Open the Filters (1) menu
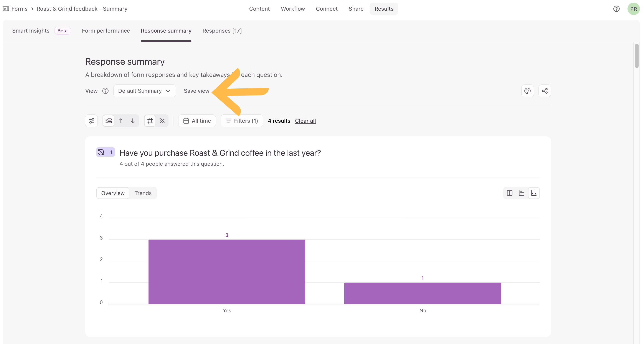The height and width of the screenshot is (344, 644). [x=242, y=121]
